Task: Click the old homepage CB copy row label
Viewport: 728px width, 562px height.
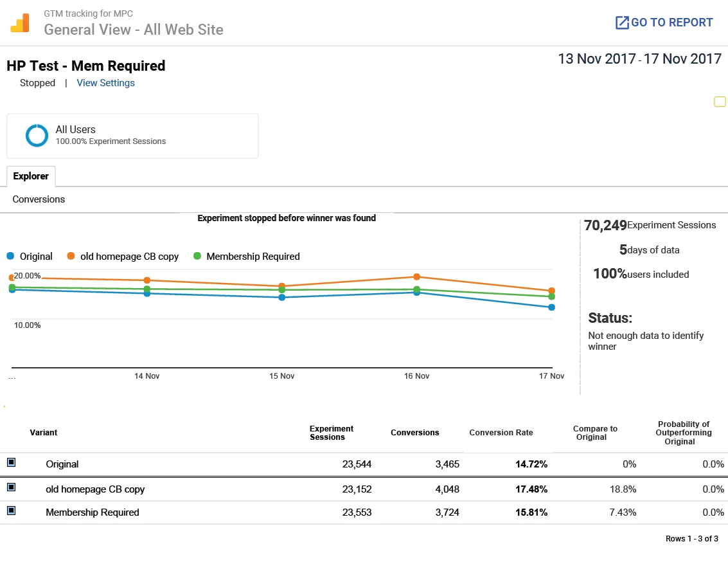Action: [95, 489]
